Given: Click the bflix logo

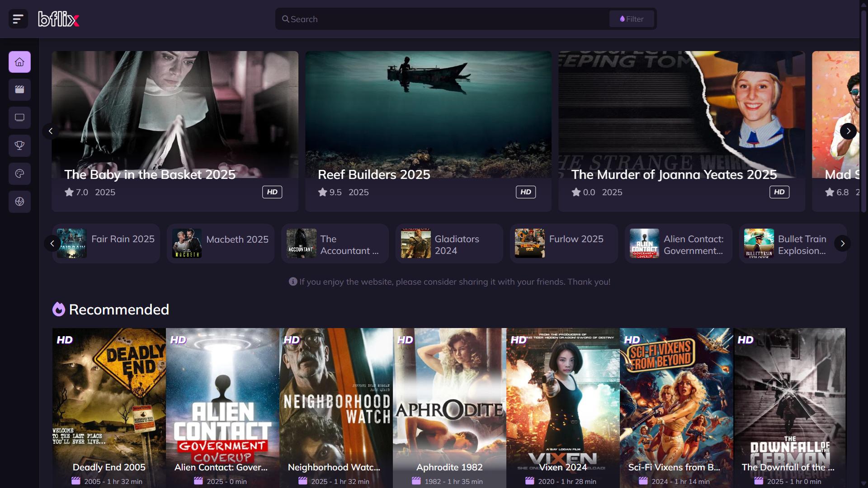Looking at the screenshot, I should coord(58,19).
